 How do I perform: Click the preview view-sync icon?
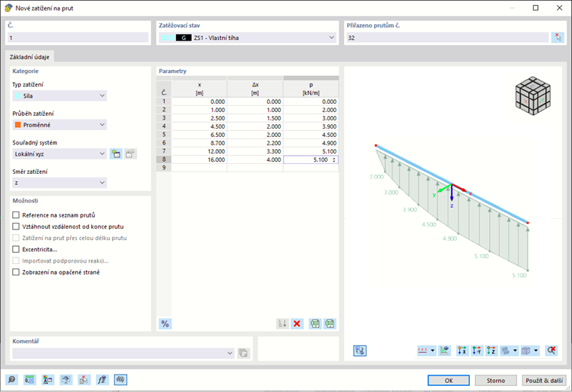pyautogui.click(x=360, y=351)
